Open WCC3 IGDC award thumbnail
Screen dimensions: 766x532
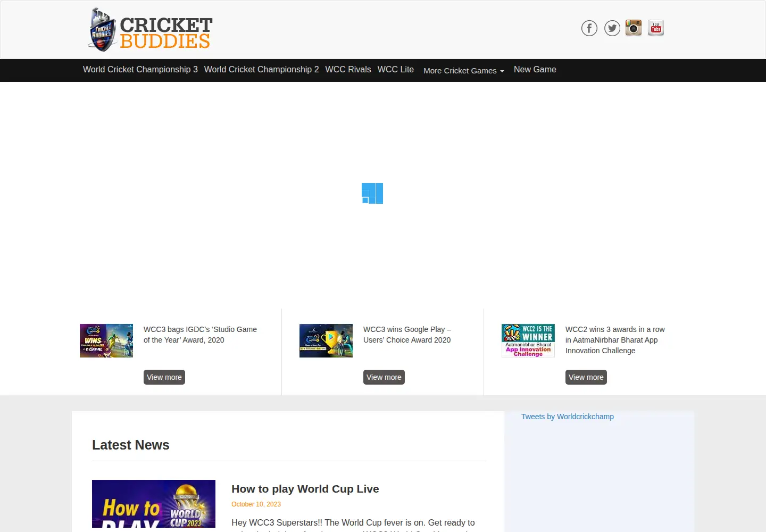pyautogui.click(x=106, y=340)
